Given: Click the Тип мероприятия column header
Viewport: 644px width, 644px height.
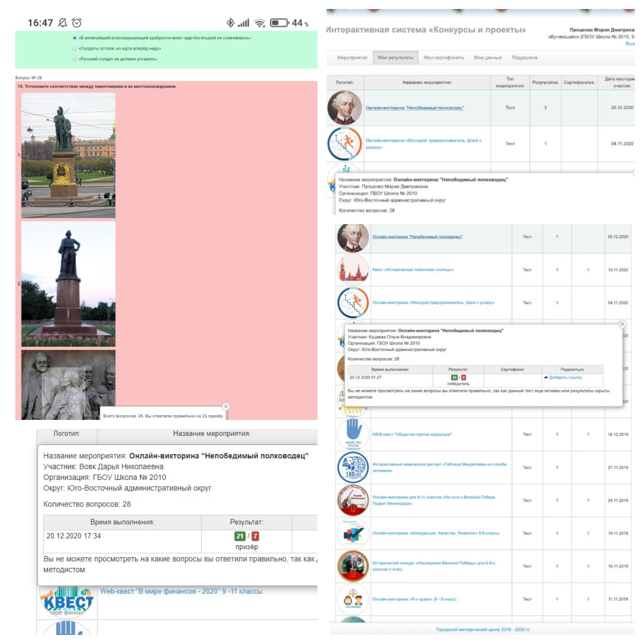Looking at the screenshot, I should 510,82.
